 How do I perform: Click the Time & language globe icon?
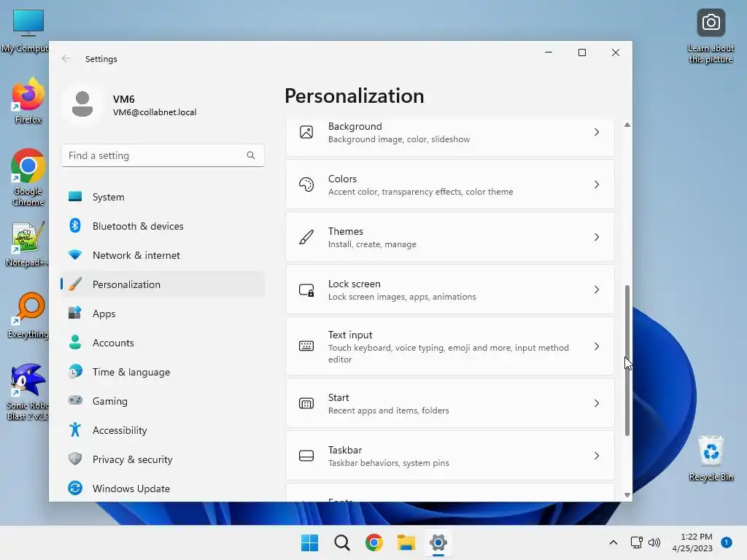coord(75,371)
